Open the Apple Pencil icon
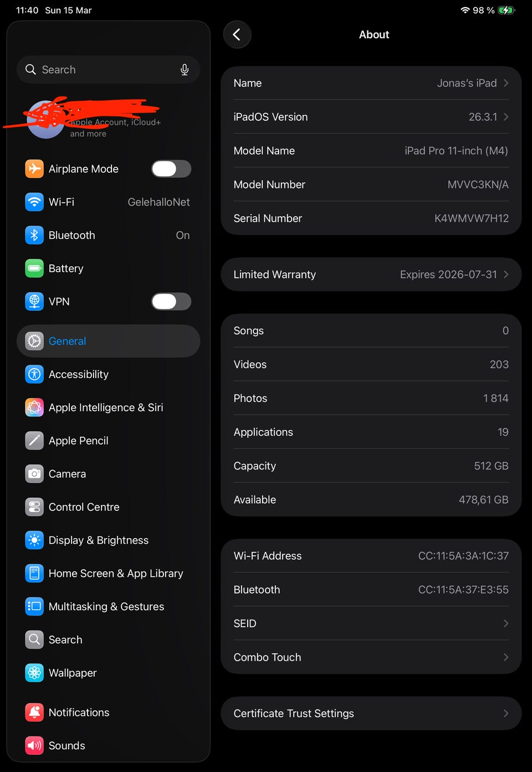The width and height of the screenshot is (532, 772). tap(34, 441)
